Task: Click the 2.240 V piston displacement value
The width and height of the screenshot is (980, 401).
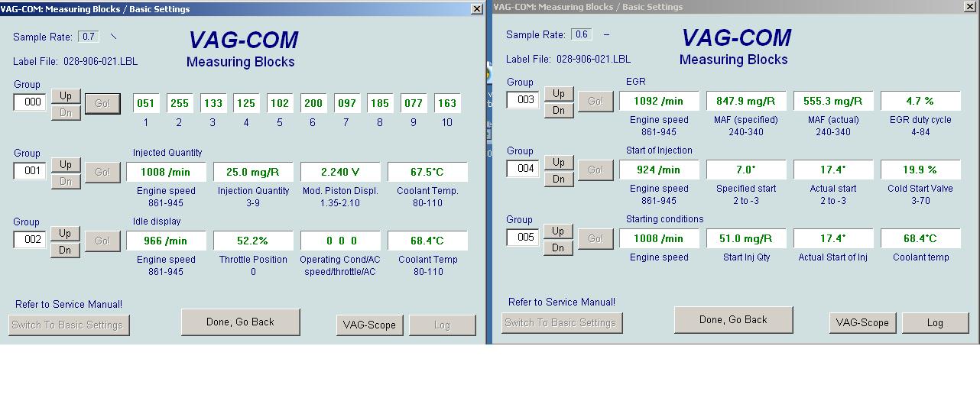Action: click(x=341, y=172)
